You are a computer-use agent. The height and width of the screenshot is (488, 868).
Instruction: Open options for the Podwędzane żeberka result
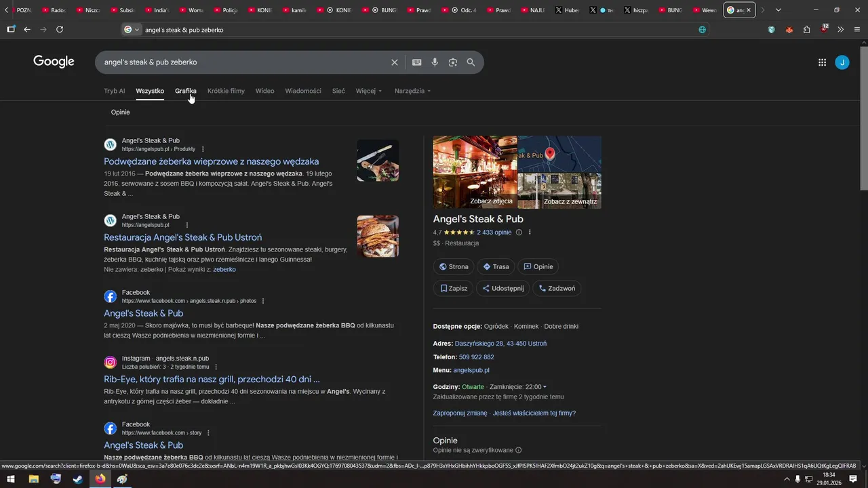tap(203, 149)
